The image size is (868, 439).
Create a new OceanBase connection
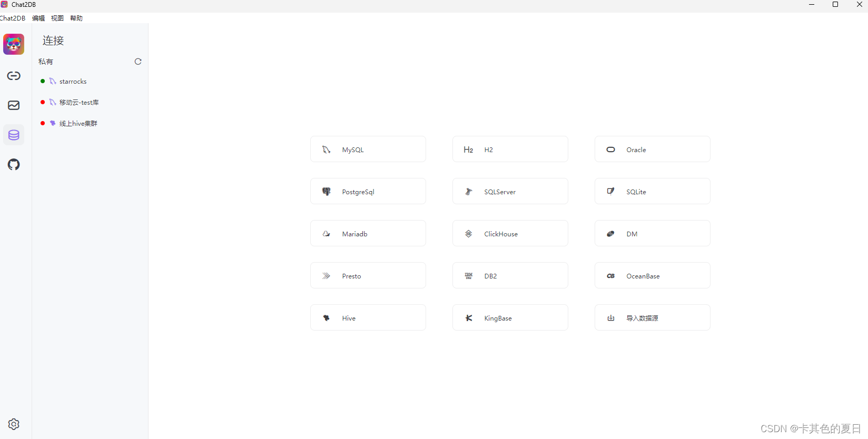653,275
